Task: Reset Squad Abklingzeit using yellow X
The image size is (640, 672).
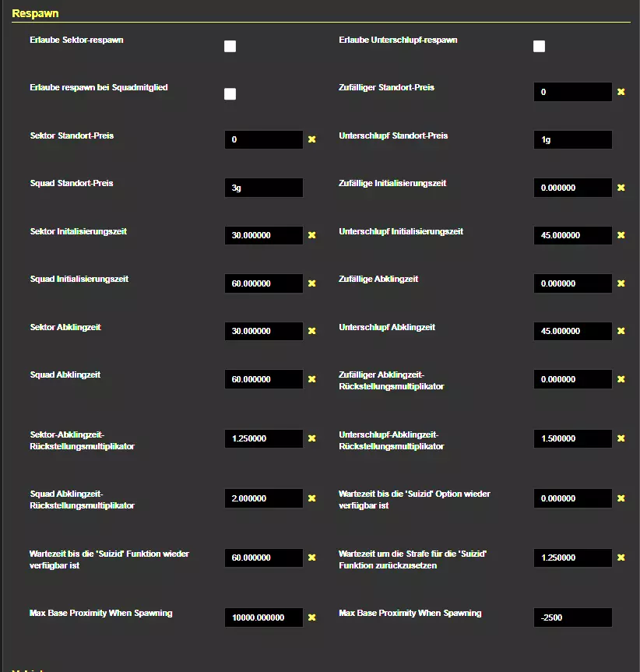Action: pyautogui.click(x=311, y=379)
